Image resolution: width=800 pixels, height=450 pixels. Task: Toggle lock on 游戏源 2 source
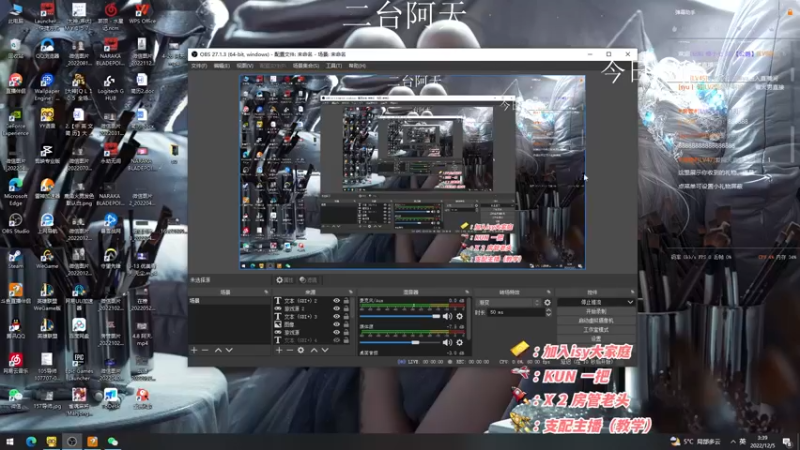click(x=346, y=309)
